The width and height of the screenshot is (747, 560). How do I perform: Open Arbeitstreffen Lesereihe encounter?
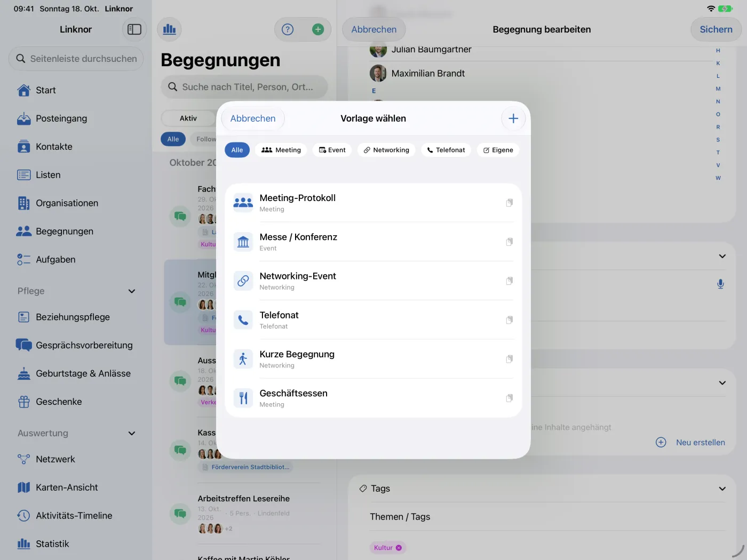(x=244, y=514)
